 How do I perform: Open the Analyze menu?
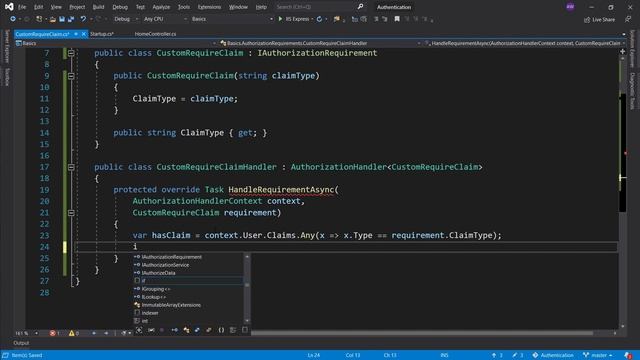(161, 7)
